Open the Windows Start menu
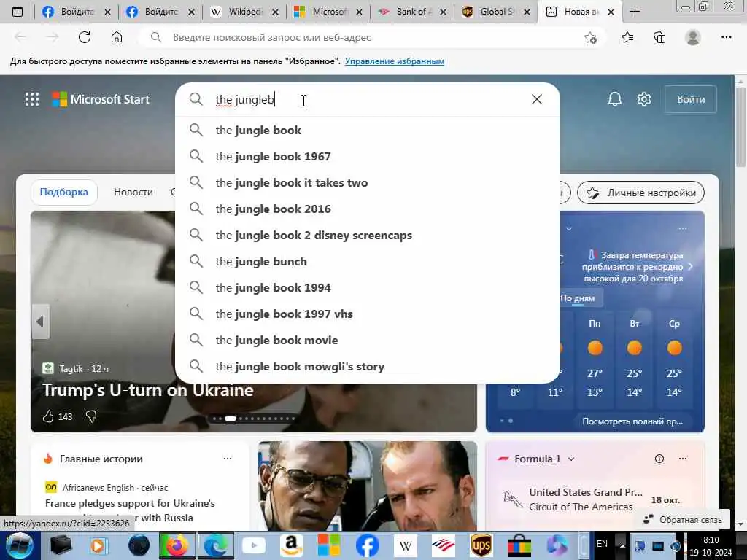Screen dimensions: 747x560 tap(19, 545)
